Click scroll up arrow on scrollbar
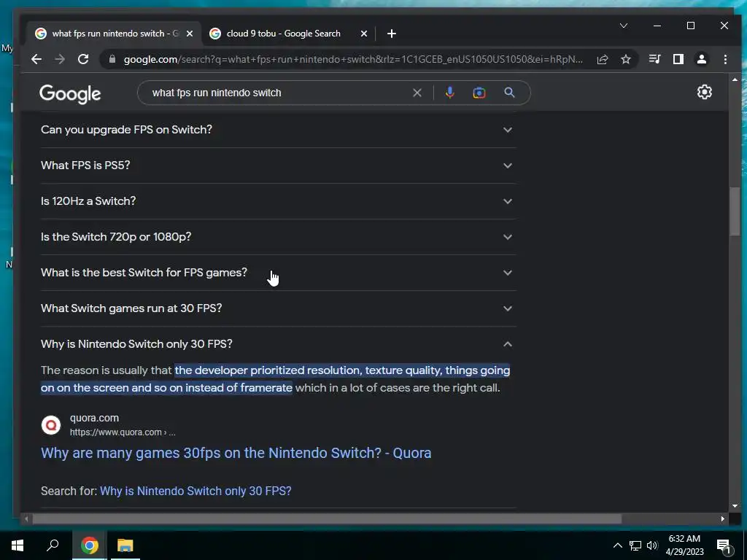747x560 pixels. coord(735,79)
